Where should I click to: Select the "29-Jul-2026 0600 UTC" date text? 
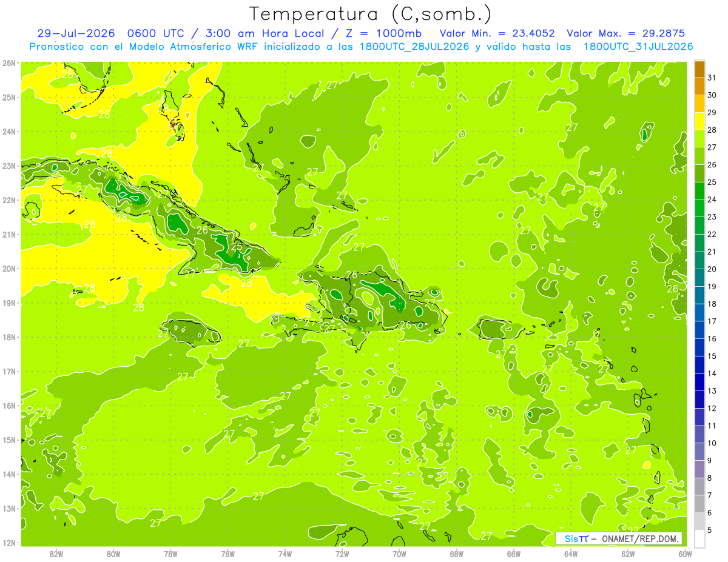110,33
